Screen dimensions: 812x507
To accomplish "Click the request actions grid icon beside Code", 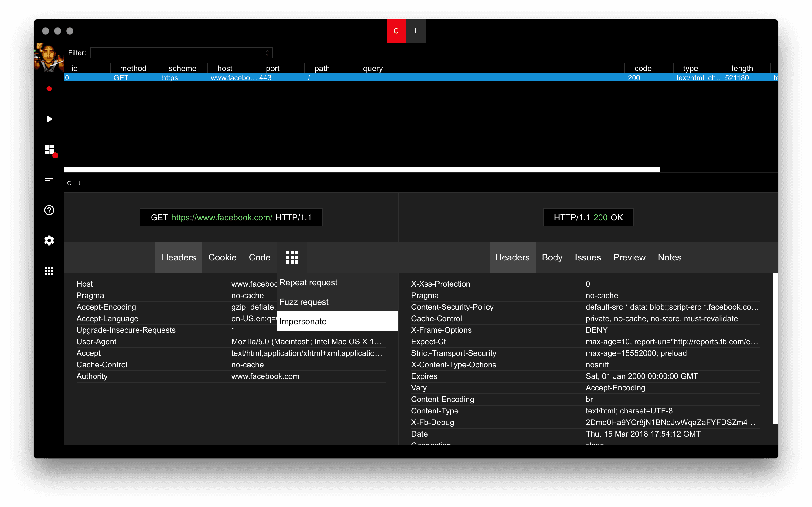I will coord(292,257).
